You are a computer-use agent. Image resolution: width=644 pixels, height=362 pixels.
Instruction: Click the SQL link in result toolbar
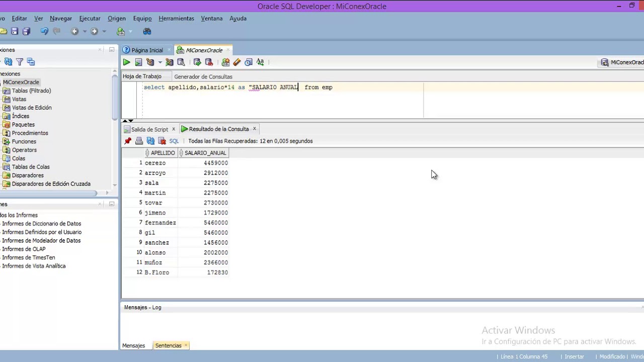click(174, 141)
